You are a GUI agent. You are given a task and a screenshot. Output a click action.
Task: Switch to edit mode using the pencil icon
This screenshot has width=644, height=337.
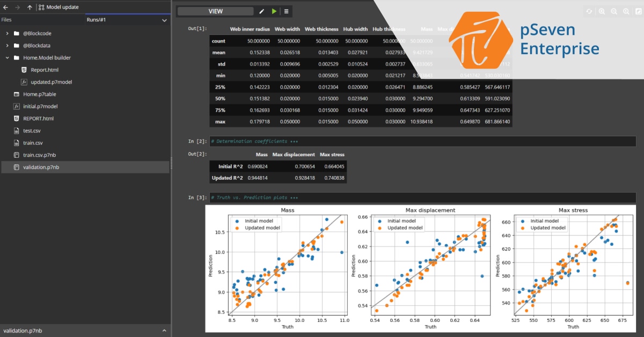coord(261,11)
